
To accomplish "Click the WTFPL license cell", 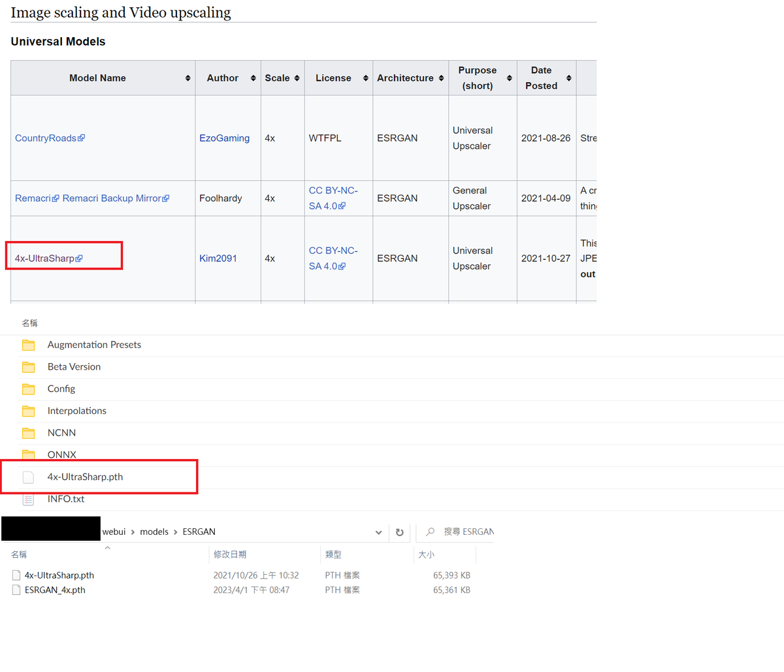I will (x=325, y=138).
